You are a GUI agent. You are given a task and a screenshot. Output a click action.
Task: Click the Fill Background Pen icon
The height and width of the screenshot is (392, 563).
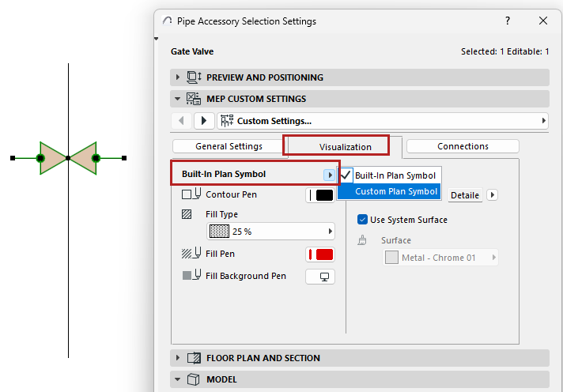pyautogui.click(x=191, y=275)
